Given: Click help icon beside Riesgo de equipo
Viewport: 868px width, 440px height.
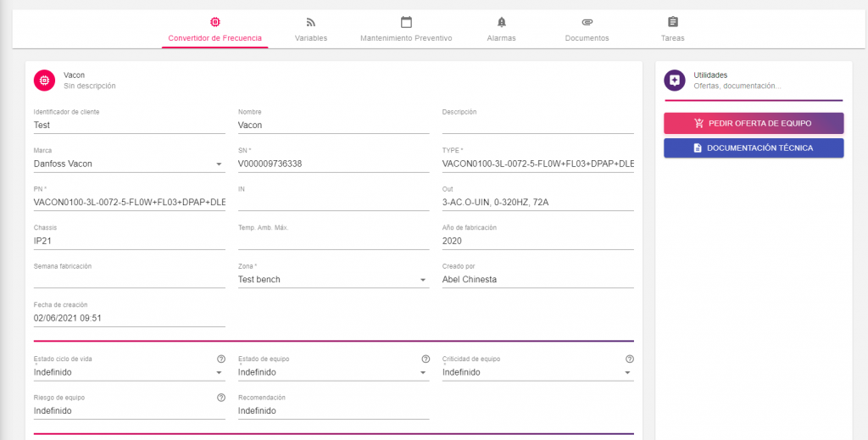Looking at the screenshot, I should (220, 397).
